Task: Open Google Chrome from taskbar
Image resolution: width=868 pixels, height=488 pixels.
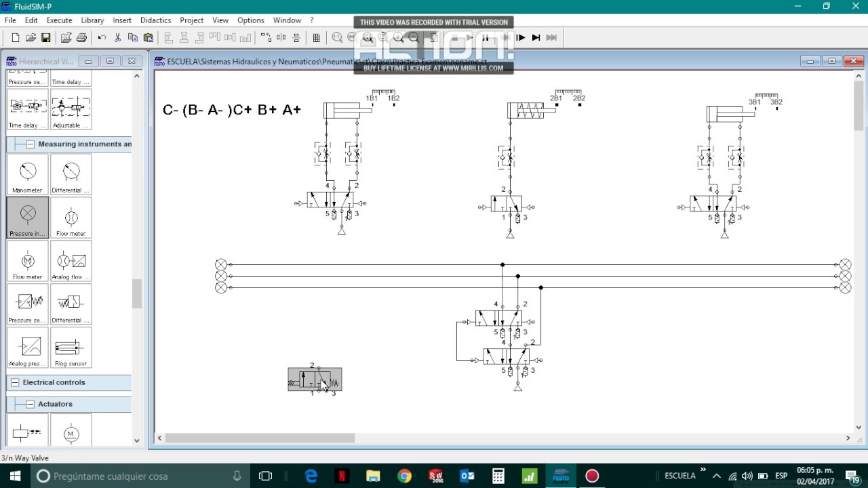Action: tap(404, 476)
